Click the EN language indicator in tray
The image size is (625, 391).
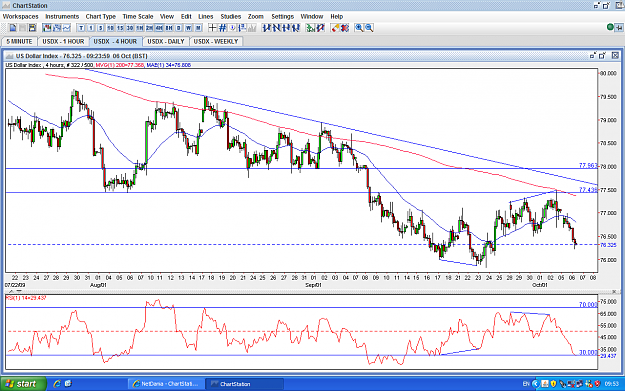coord(526,384)
